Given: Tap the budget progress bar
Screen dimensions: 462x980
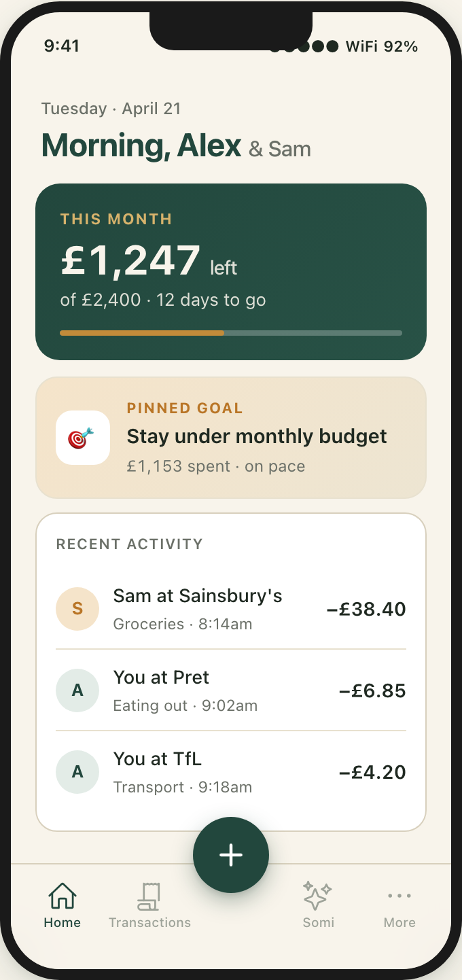Looking at the screenshot, I should click(x=231, y=333).
